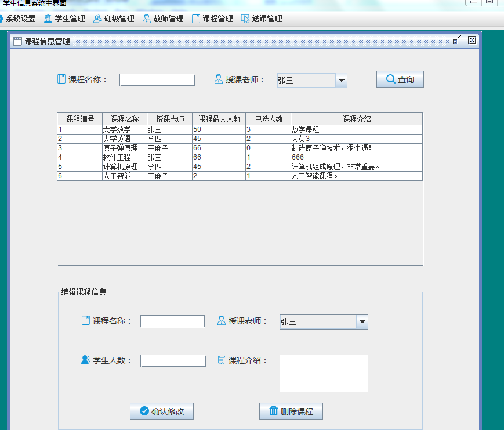Open the search 授课老师 dropdown arrow
The height and width of the screenshot is (430, 504).
[x=342, y=81]
